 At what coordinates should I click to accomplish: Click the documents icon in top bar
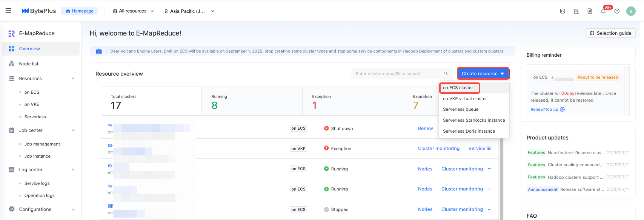pyautogui.click(x=590, y=11)
